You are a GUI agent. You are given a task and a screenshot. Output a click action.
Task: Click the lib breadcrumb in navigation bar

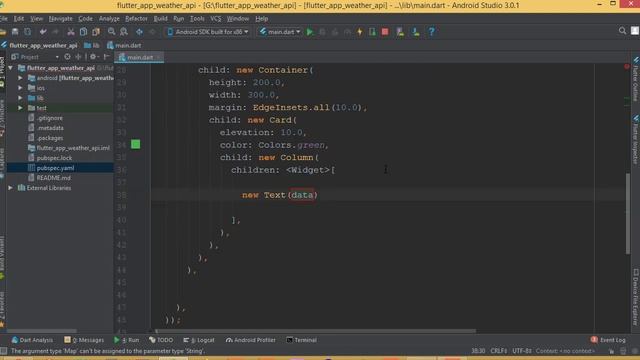pyautogui.click(x=92, y=45)
